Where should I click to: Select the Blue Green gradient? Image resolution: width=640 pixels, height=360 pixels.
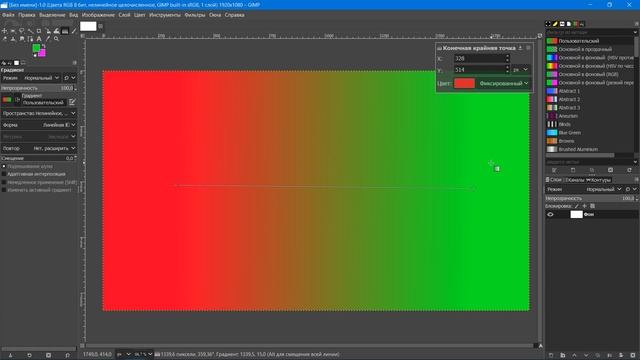pyautogui.click(x=590, y=133)
